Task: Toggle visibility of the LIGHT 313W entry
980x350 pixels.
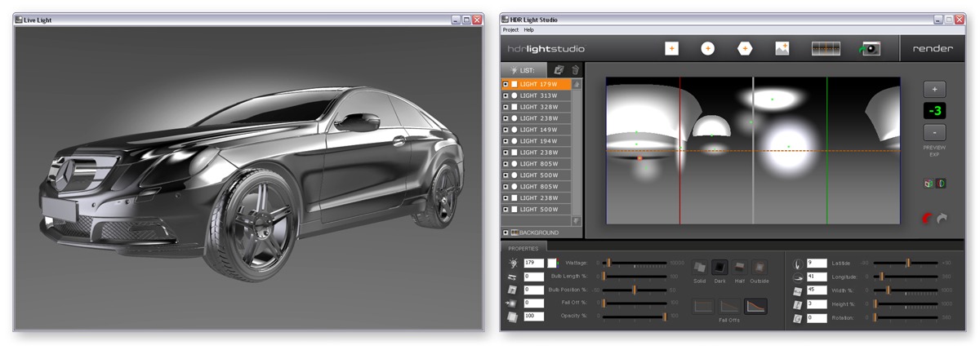Action: point(506,95)
